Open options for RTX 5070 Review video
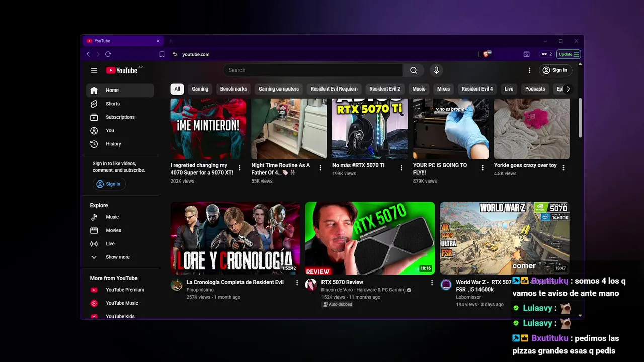The height and width of the screenshot is (362, 644). point(432,283)
